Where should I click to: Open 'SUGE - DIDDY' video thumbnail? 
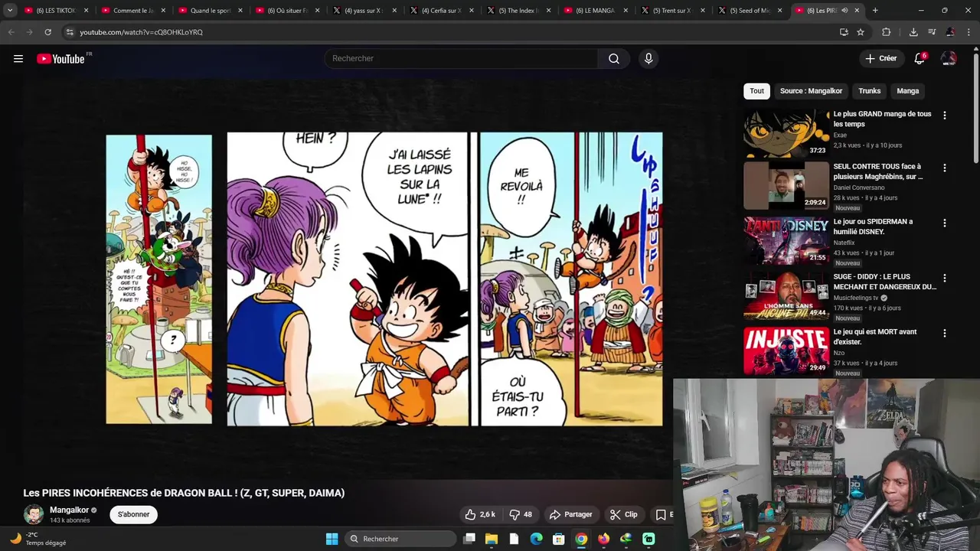(786, 296)
